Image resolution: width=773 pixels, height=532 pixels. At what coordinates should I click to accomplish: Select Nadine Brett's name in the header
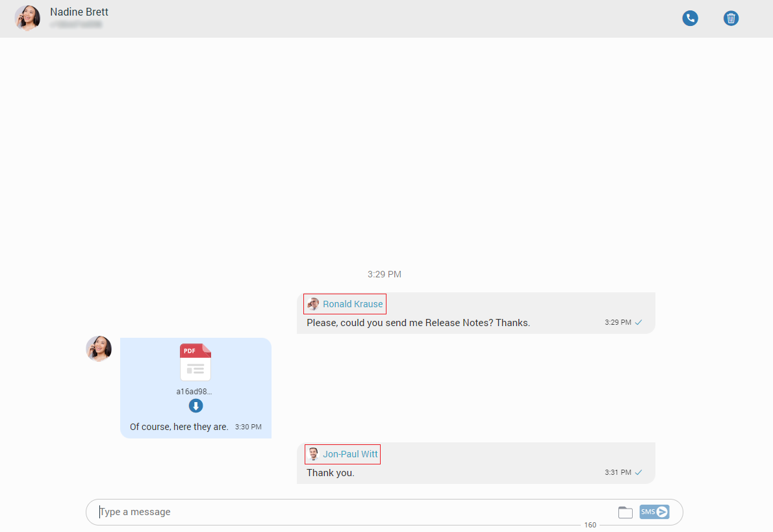pyautogui.click(x=78, y=11)
